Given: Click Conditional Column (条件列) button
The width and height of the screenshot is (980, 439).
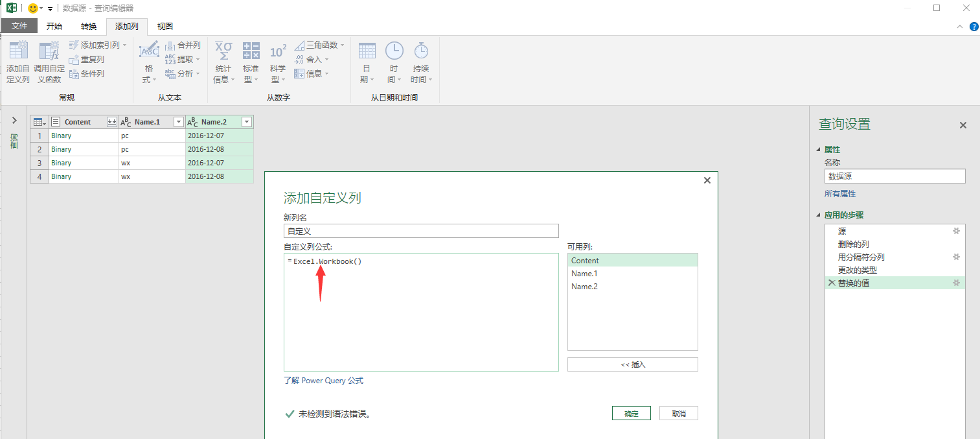Looking at the screenshot, I should coord(86,73).
